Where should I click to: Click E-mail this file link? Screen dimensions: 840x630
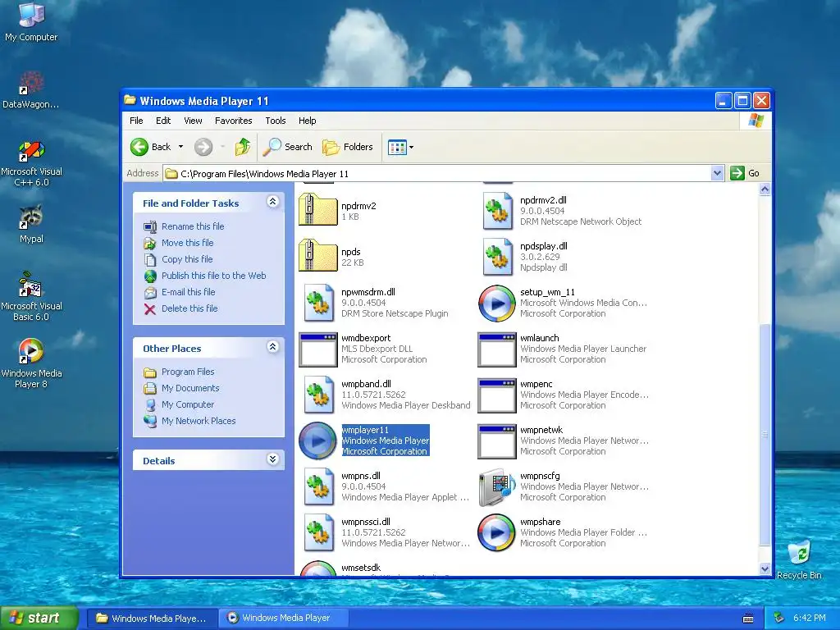[x=189, y=292]
